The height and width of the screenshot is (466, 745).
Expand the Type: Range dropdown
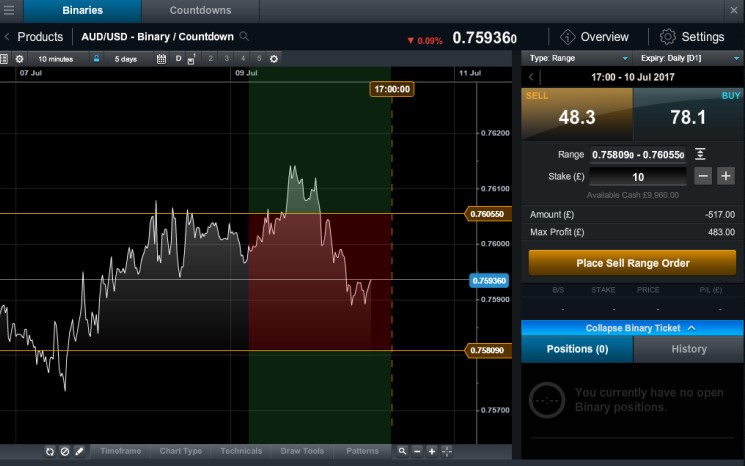tap(575, 59)
